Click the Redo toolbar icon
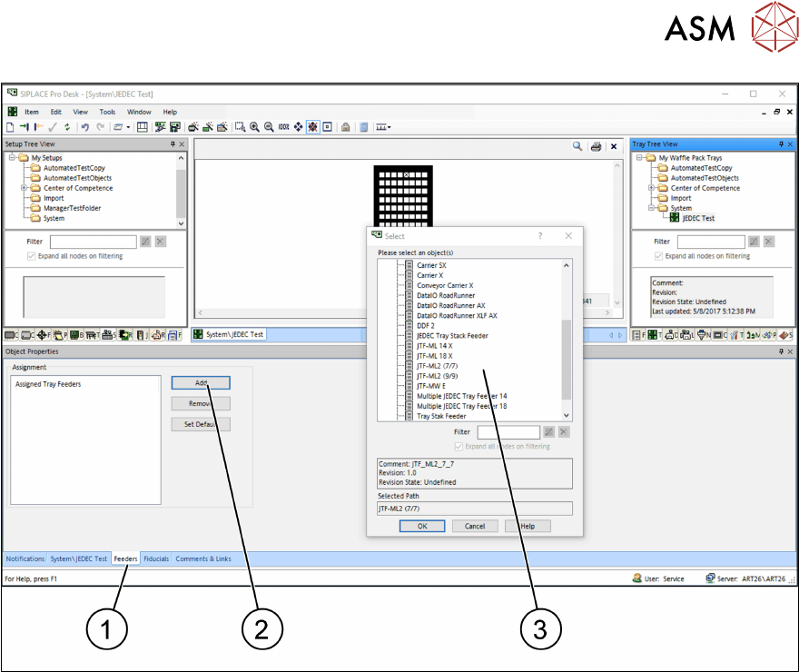The image size is (799, 672). (x=101, y=127)
